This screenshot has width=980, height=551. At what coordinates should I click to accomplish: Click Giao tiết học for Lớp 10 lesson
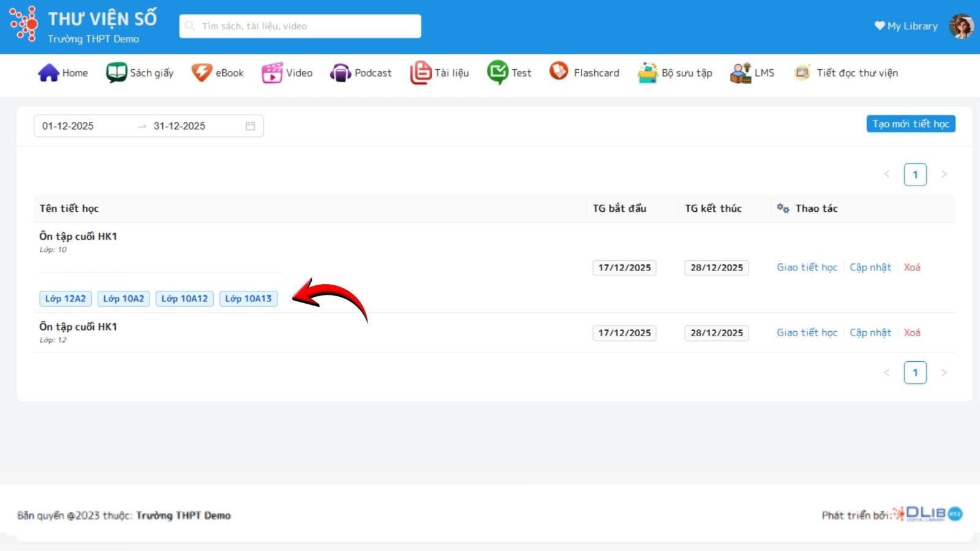(x=807, y=268)
